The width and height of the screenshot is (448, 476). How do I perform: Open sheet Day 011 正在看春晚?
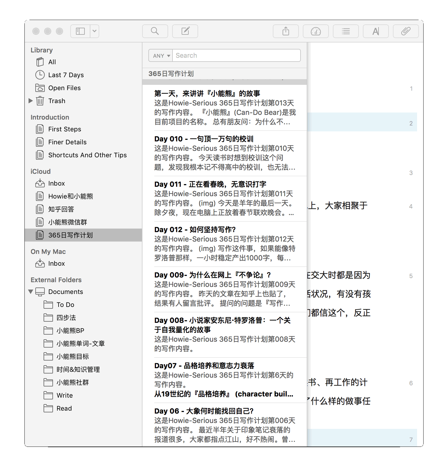225,199
